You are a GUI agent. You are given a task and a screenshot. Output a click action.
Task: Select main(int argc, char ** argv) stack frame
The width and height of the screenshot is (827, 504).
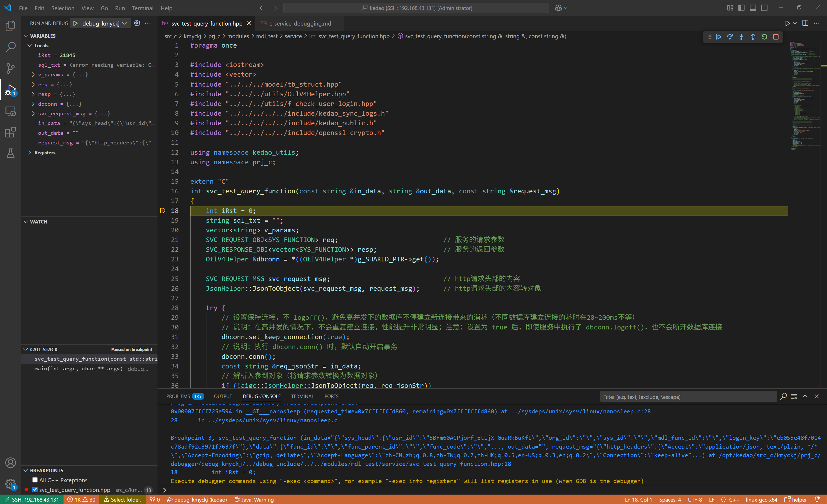point(90,368)
